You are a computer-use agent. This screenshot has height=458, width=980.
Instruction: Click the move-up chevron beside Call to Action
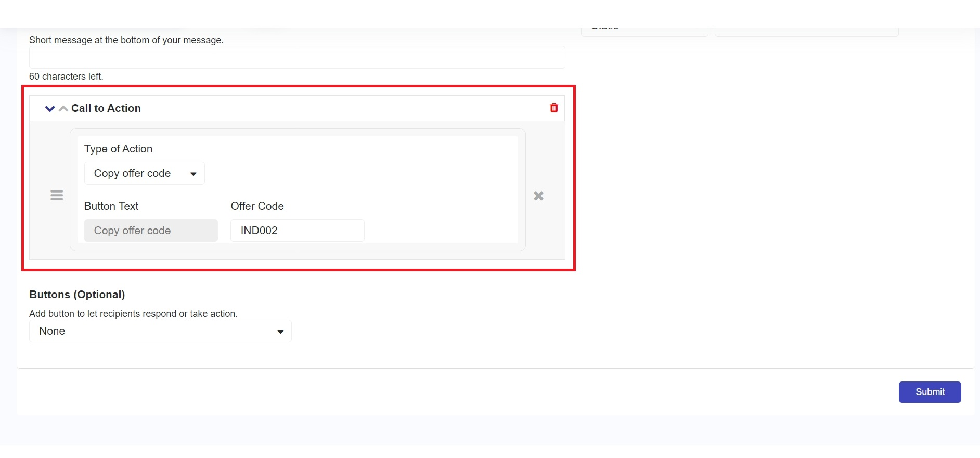coord(63,109)
